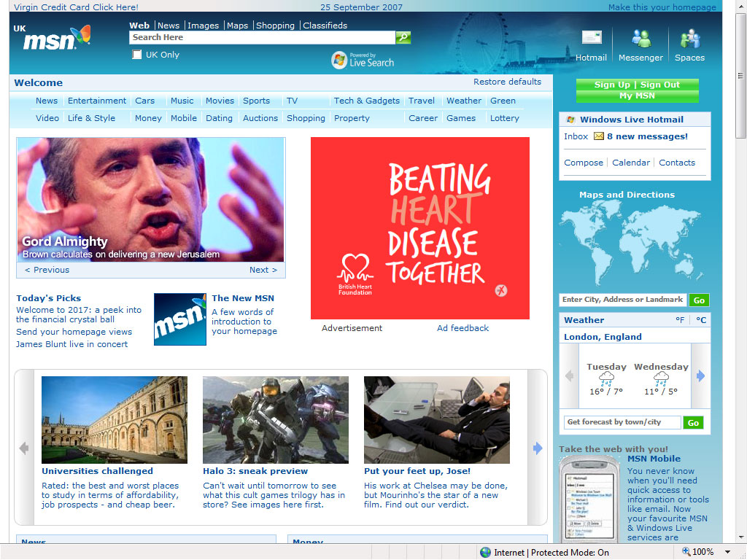Click the green search magnifier button
747x560 pixels.
click(x=403, y=37)
